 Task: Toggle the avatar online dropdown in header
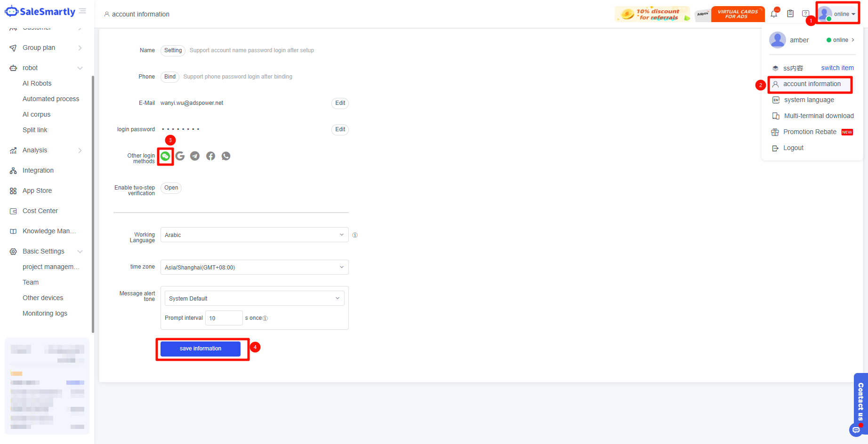point(837,14)
